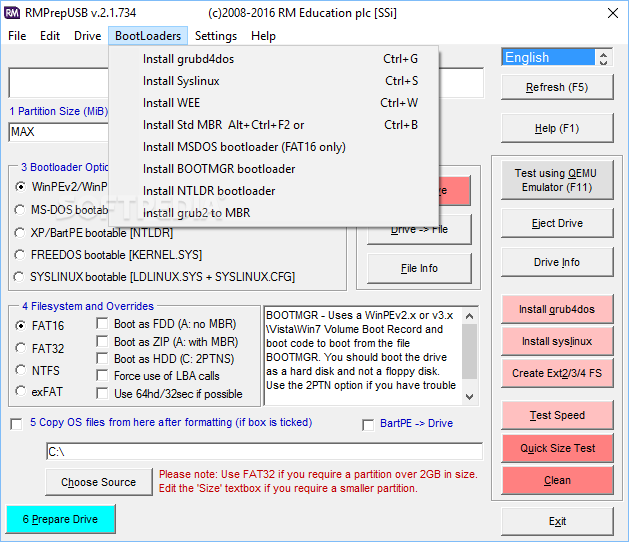629x542 pixels.
Task: Select Install Std MBR menu entry
Action: point(274,125)
